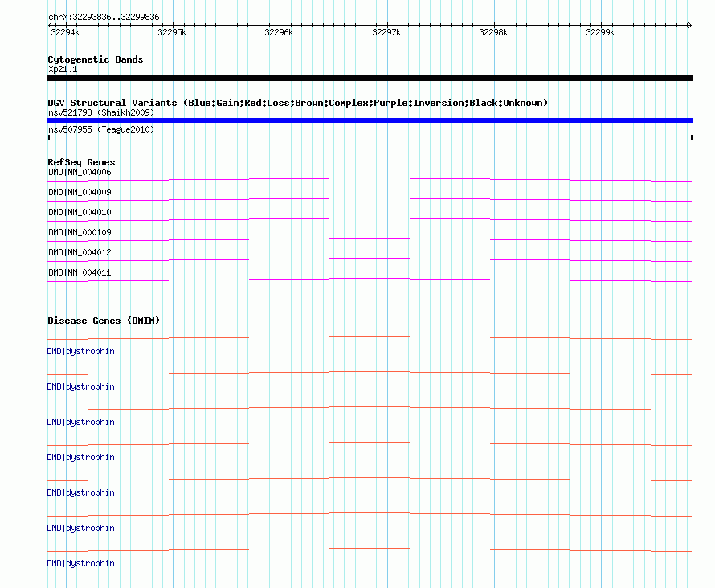Open the DMD|NM_000109 transcript label
The width and height of the screenshot is (715, 588).
pos(80,232)
